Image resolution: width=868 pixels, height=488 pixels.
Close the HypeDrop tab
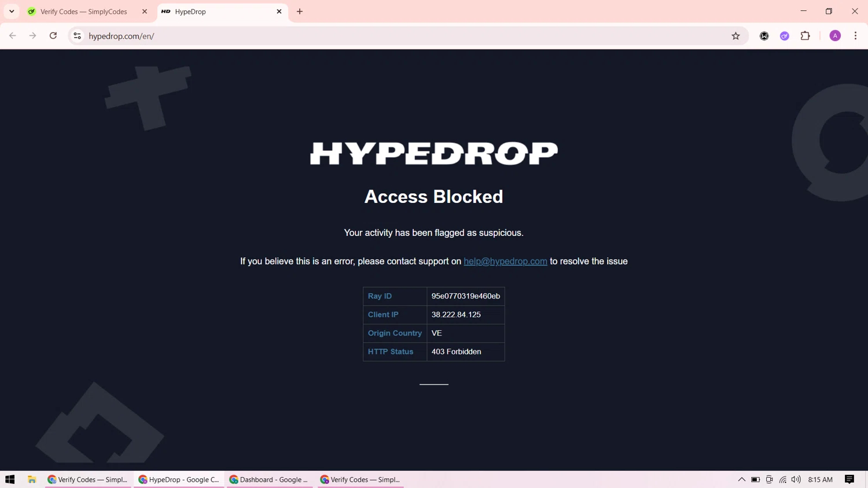coord(279,12)
